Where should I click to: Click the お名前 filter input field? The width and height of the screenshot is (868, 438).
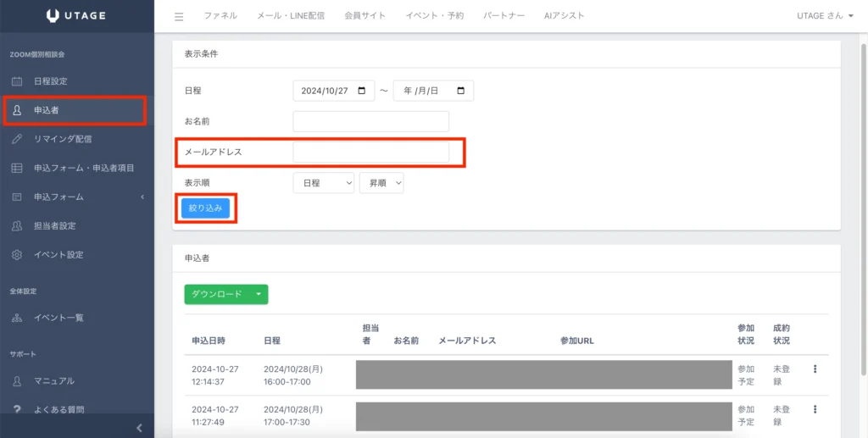371,122
